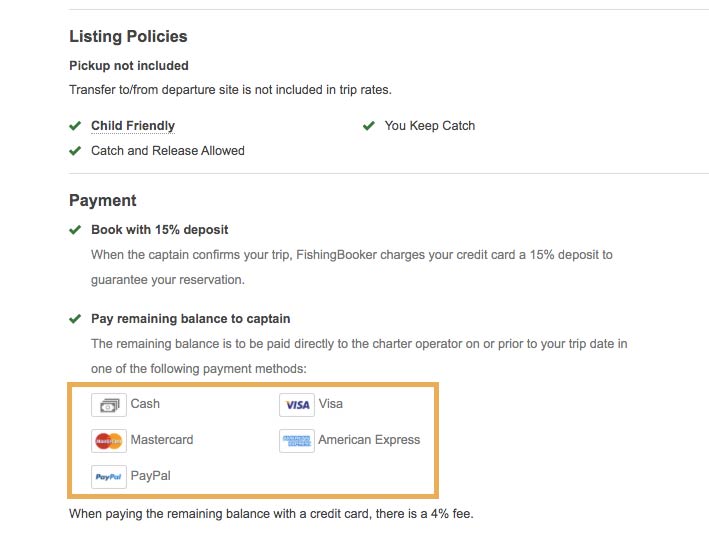The width and height of the screenshot is (709, 549).
Task: Click the Listing Policies heading
Action: point(128,37)
